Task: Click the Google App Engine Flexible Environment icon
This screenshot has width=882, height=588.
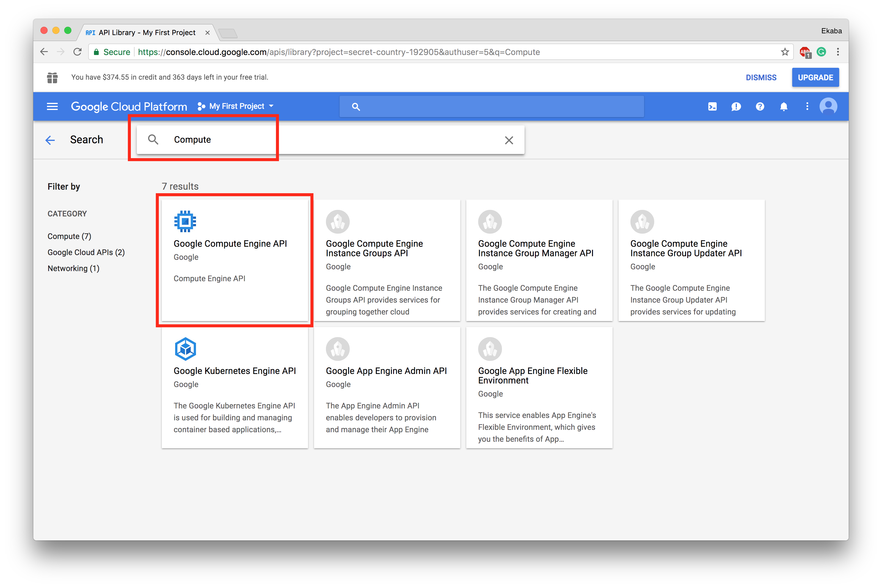Action: click(x=489, y=348)
